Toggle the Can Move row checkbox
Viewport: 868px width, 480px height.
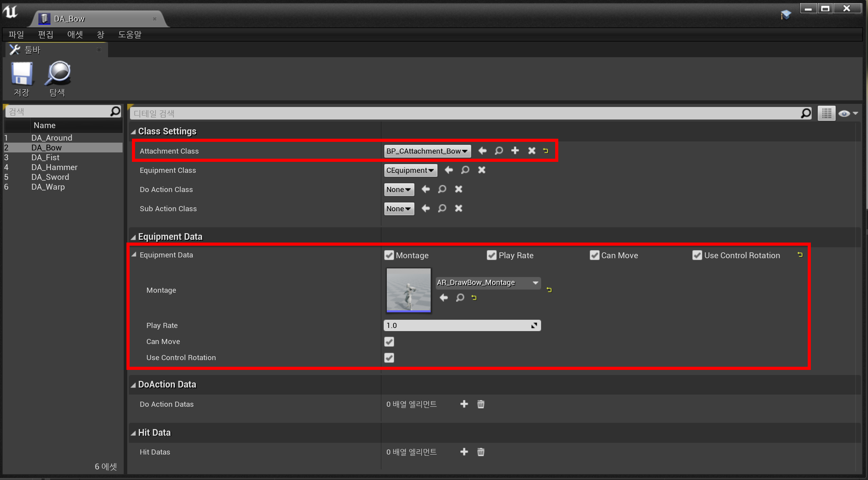point(389,342)
